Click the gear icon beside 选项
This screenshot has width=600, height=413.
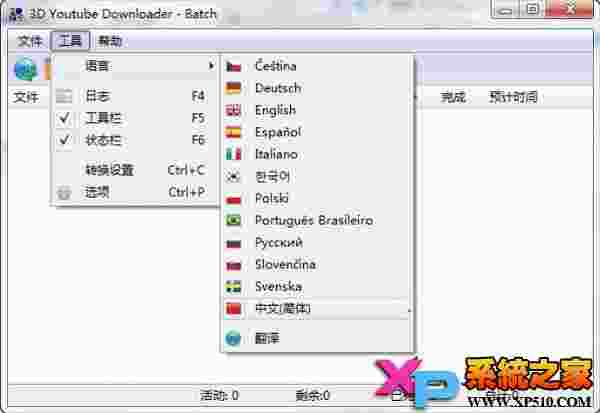[64, 193]
